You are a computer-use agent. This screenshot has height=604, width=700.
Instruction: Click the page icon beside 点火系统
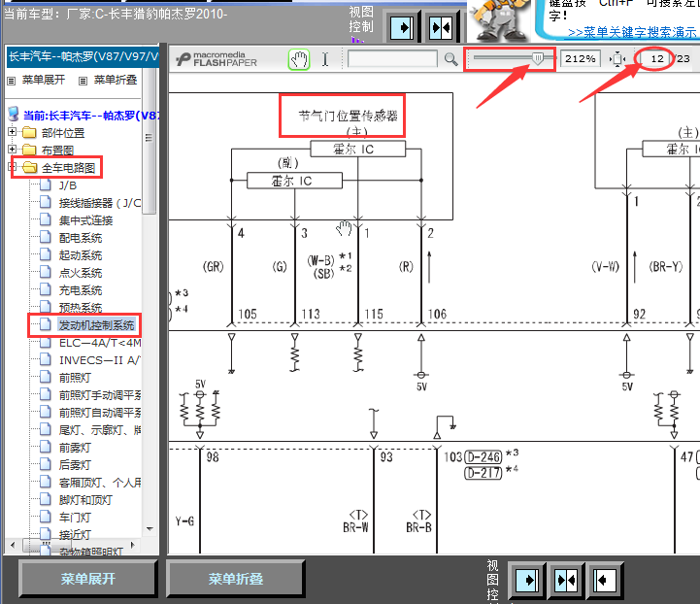45,272
